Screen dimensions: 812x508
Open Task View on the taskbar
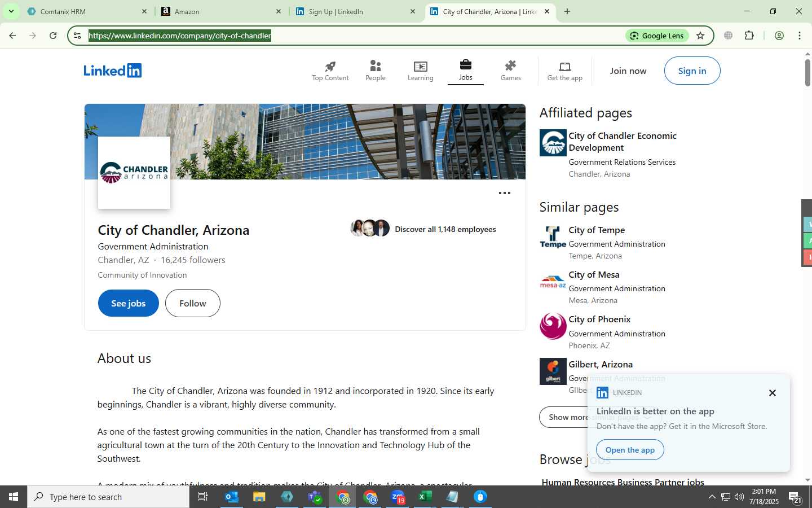point(203,497)
